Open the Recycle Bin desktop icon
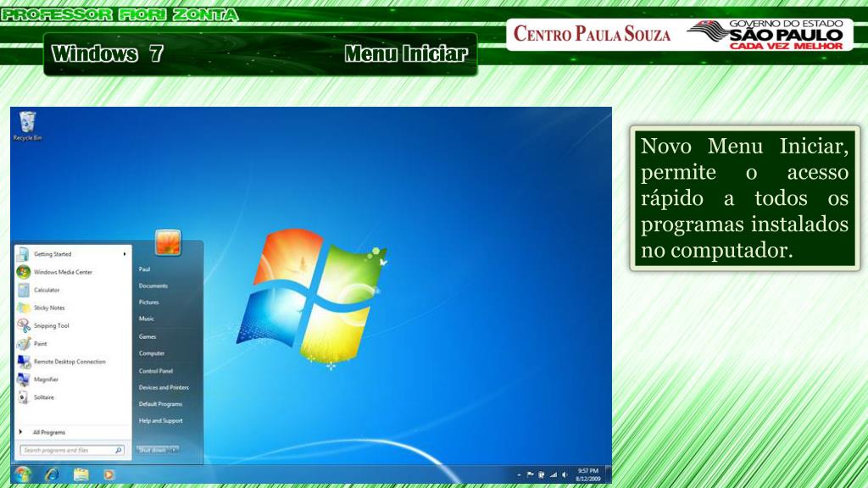The height and width of the screenshot is (488, 868). 27,125
